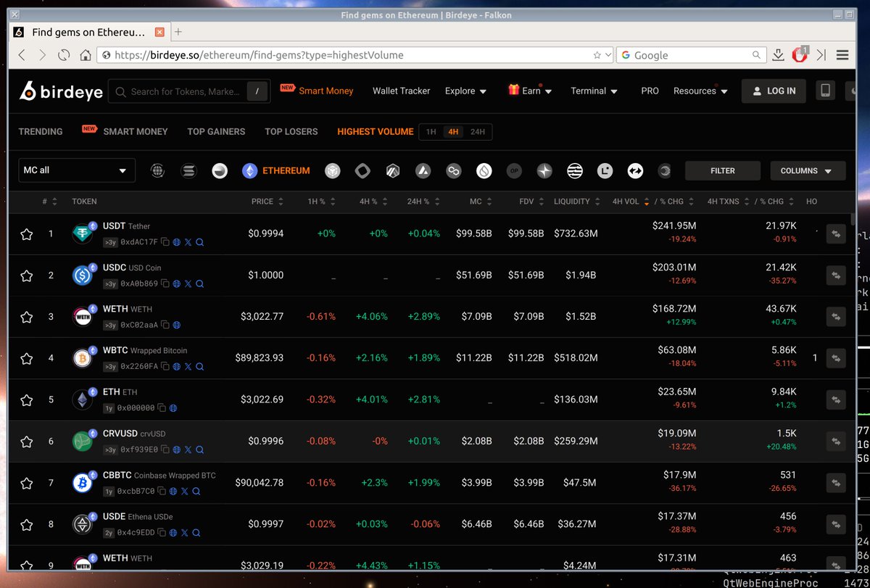Image resolution: width=870 pixels, height=588 pixels.
Task: Expand the Earn dropdown menu
Action: tap(530, 91)
